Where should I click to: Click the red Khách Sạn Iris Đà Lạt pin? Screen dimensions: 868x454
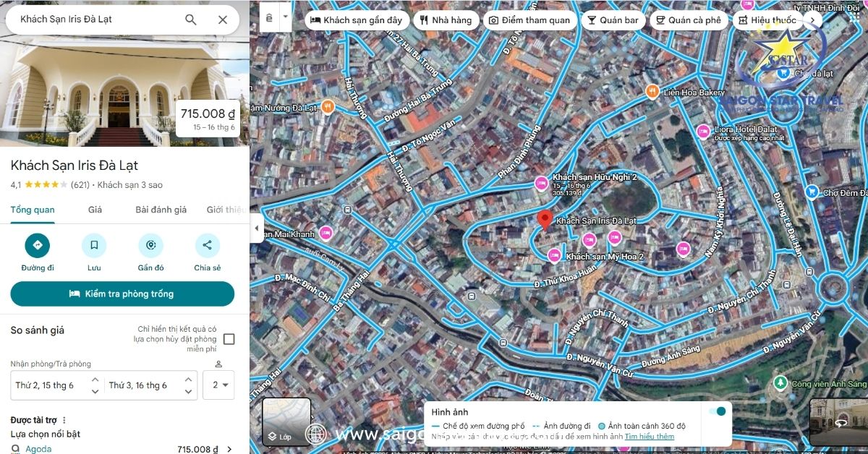click(x=545, y=220)
